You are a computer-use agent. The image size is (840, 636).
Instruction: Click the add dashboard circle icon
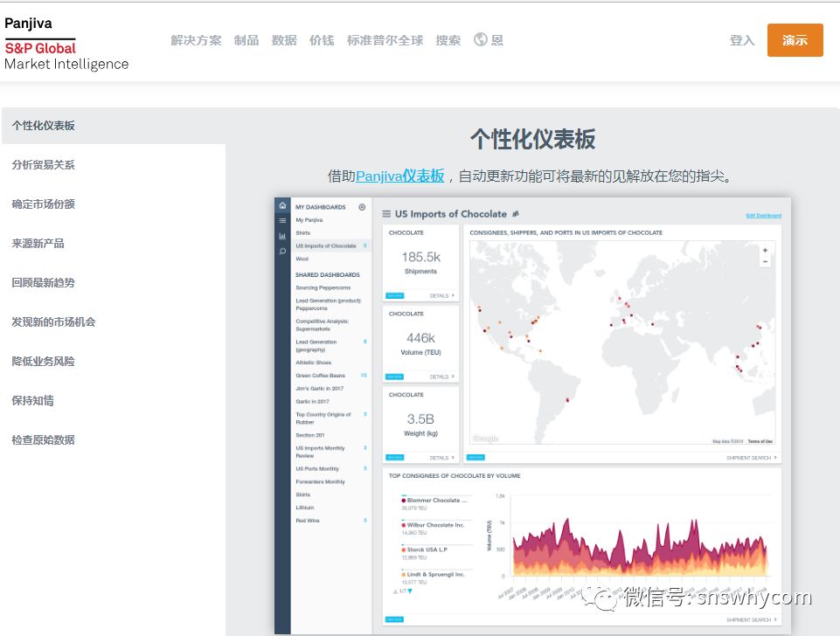click(362, 207)
